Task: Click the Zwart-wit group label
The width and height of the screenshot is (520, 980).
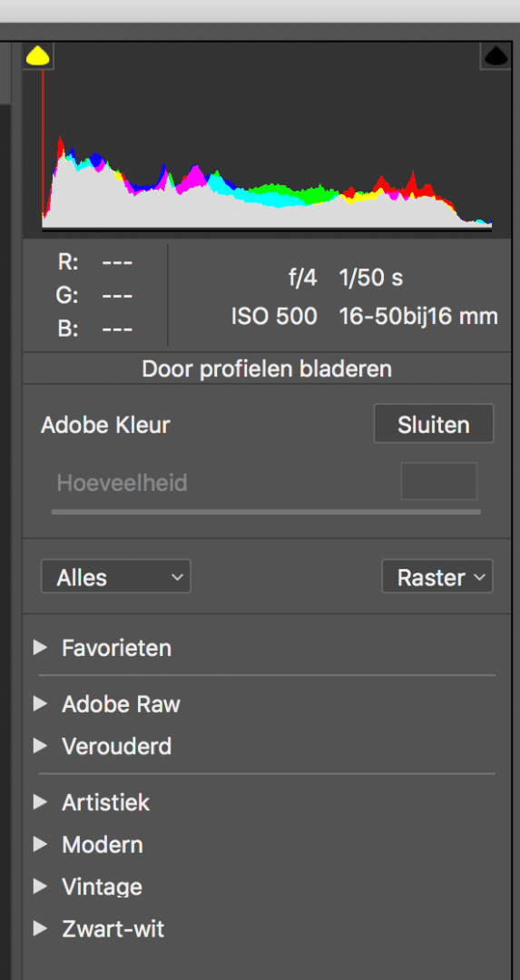Action: (113, 929)
